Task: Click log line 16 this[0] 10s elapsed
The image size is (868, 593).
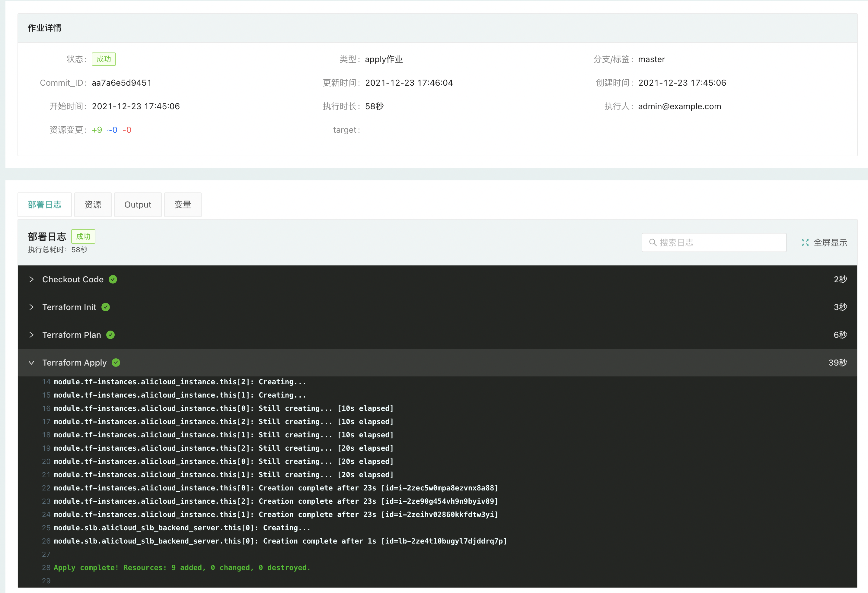Action: click(223, 408)
